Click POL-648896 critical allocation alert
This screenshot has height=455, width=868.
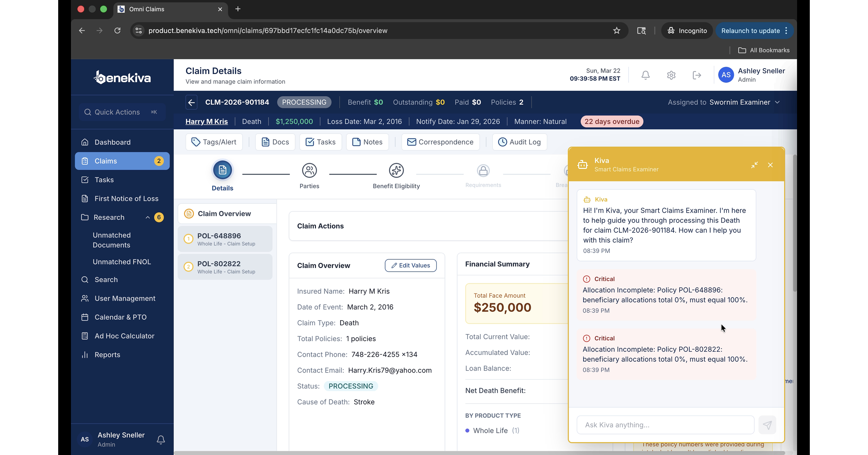666,295
